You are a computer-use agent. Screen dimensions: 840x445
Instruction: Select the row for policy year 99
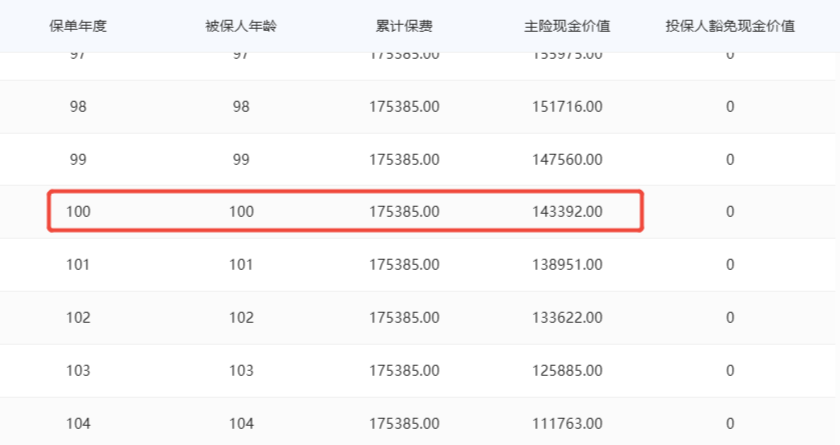(x=418, y=160)
